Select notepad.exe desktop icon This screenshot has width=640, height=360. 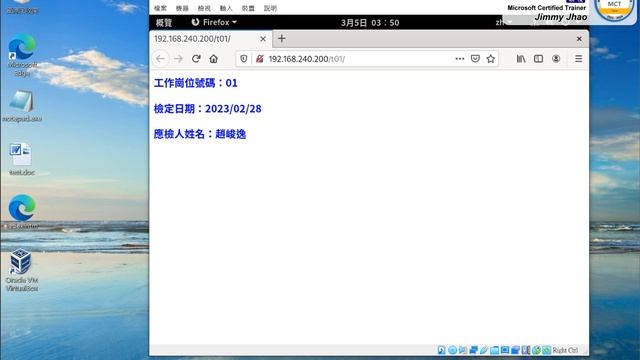[22, 106]
